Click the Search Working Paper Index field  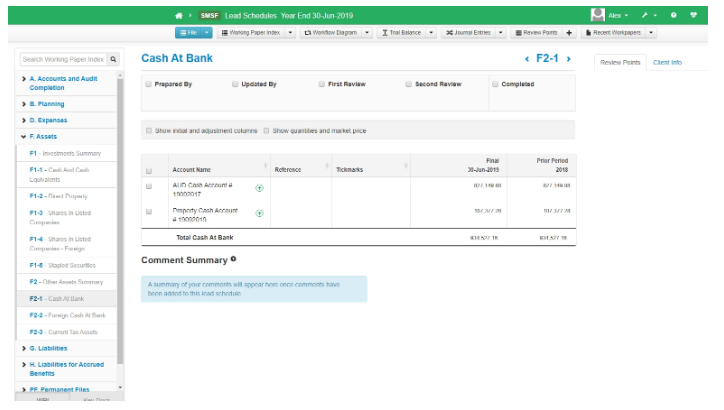[63, 60]
